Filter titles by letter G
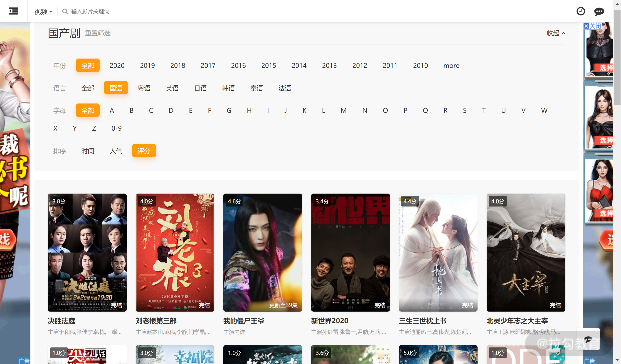 pyautogui.click(x=229, y=111)
